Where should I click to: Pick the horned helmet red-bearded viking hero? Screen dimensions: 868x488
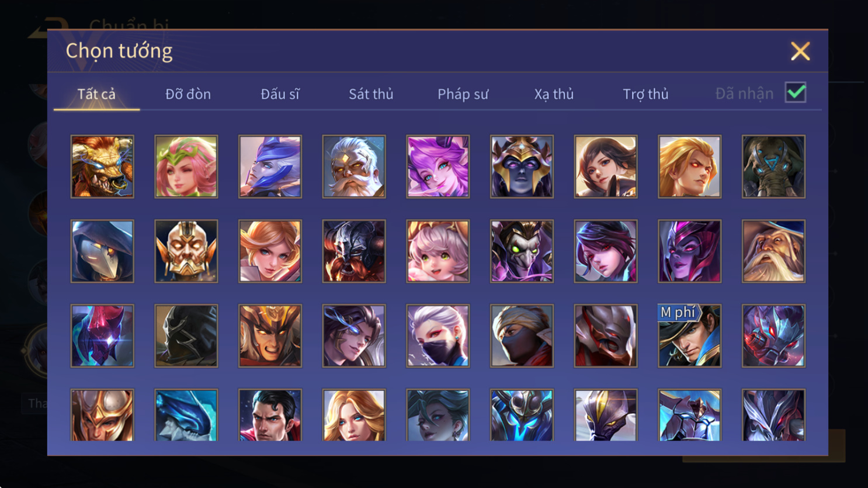354,251
